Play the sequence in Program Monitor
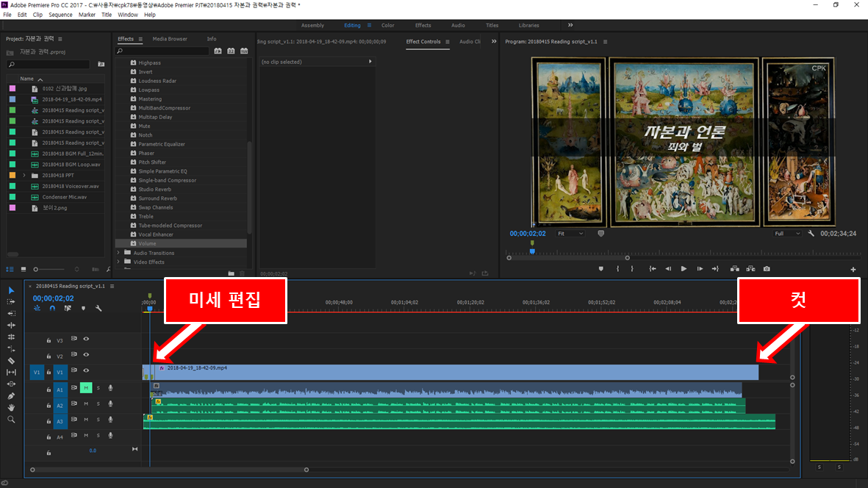This screenshot has width=868, height=488. point(684,269)
